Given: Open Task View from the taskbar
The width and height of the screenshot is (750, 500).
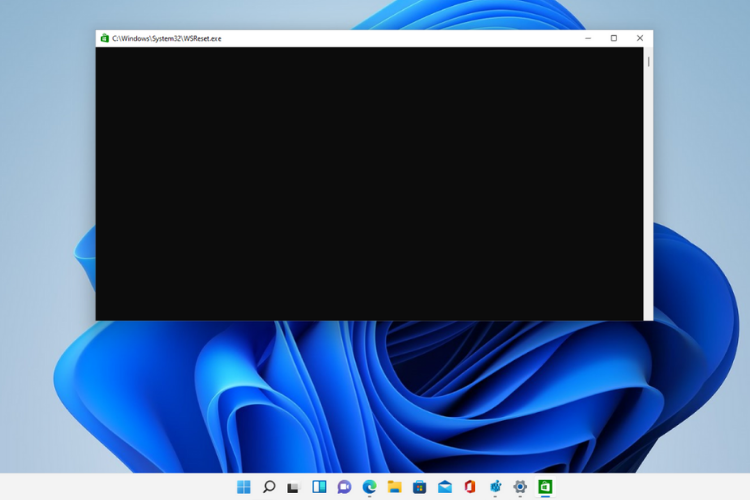Looking at the screenshot, I should coord(294,487).
